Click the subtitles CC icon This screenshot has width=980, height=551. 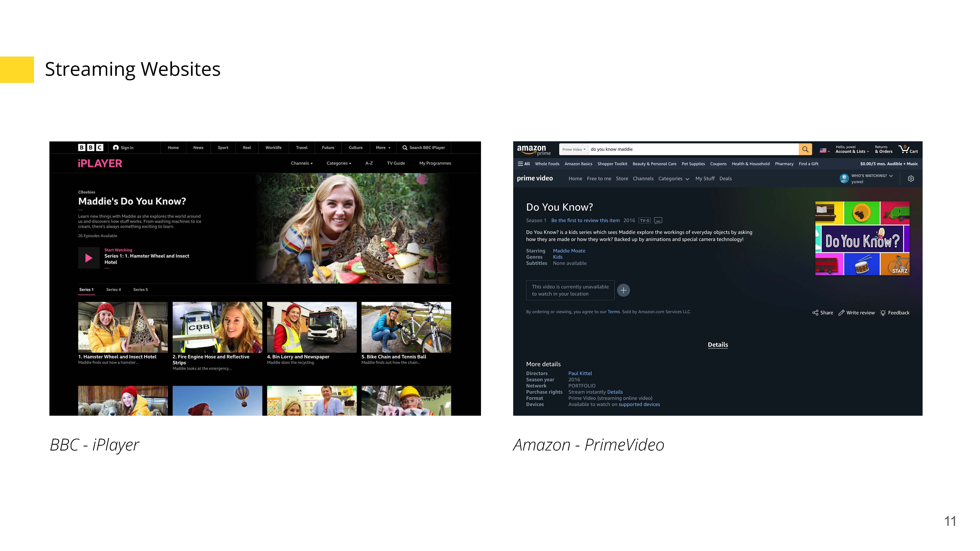tap(658, 221)
